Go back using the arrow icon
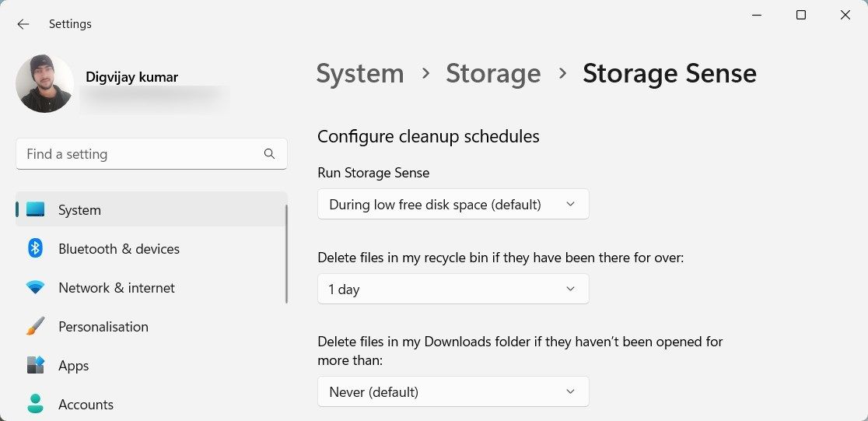This screenshot has height=421, width=868. pyautogui.click(x=23, y=24)
